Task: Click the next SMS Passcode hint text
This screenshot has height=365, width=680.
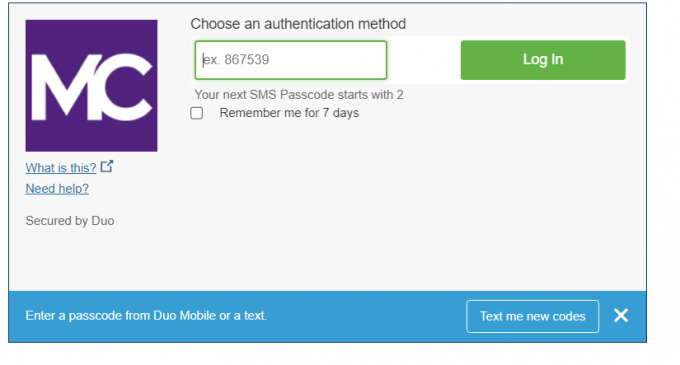Action: [299, 95]
